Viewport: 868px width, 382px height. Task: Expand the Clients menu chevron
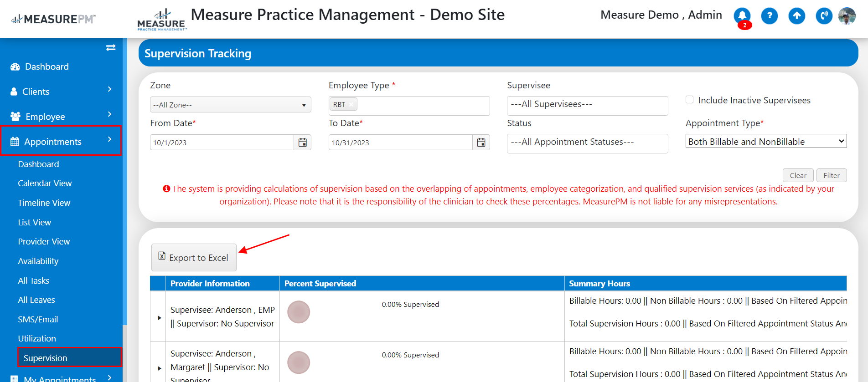click(109, 89)
